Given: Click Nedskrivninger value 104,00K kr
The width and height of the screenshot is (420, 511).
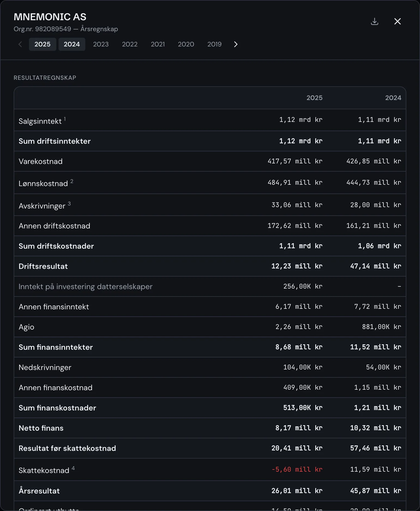Looking at the screenshot, I should [x=303, y=367].
